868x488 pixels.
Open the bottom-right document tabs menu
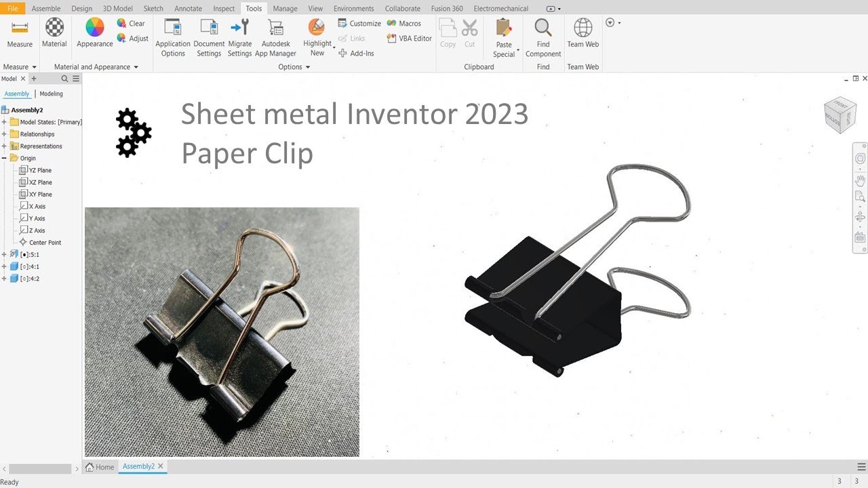click(x=861, y=467)
